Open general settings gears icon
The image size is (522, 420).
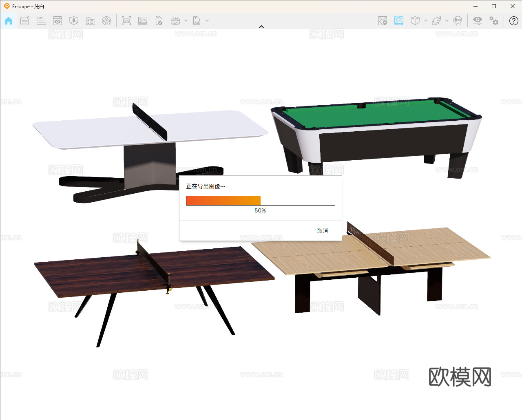(x=494, y=21)
